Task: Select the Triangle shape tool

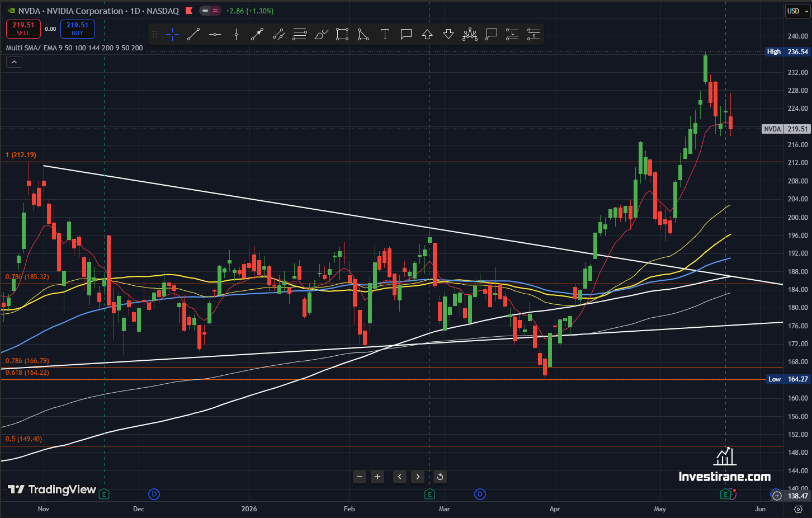Action: coord(363,35)
